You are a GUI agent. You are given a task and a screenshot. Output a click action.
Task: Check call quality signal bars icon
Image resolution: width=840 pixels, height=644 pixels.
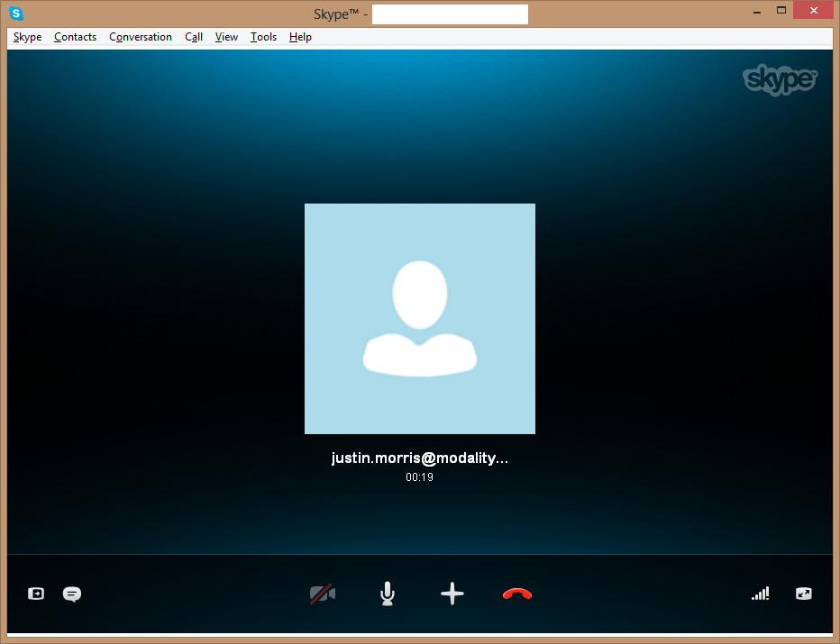click(x=760, y=594)
